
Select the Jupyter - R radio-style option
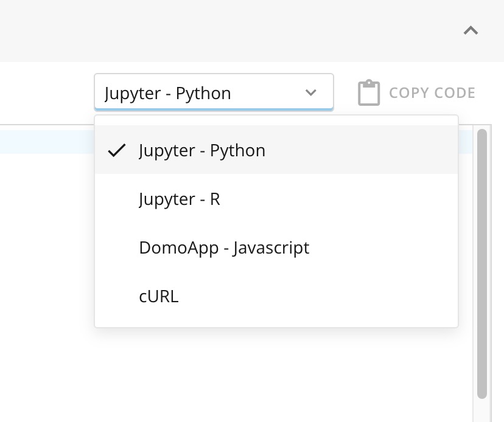(x=179, y=199)
